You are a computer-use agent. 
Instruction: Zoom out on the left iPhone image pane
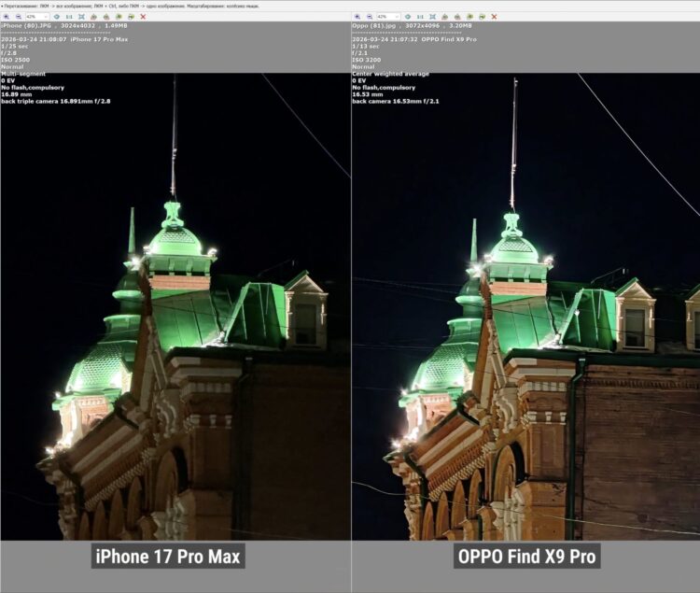[19, 17]
